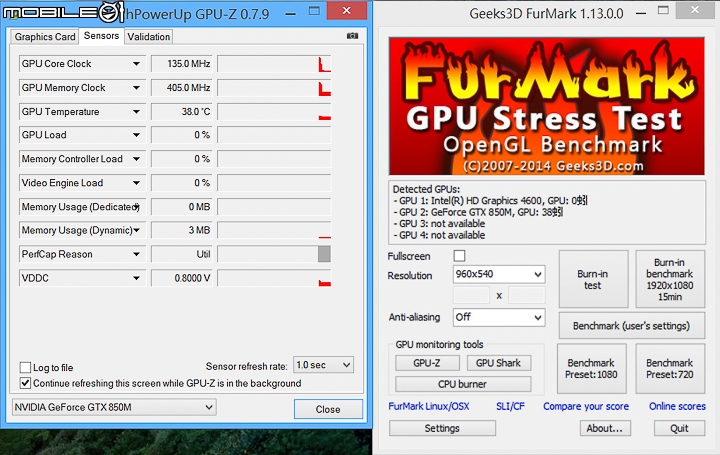Expand the GPU Core Clock dropdown
The width and height of the screenshot is (720, 455).
coord(136,64)
